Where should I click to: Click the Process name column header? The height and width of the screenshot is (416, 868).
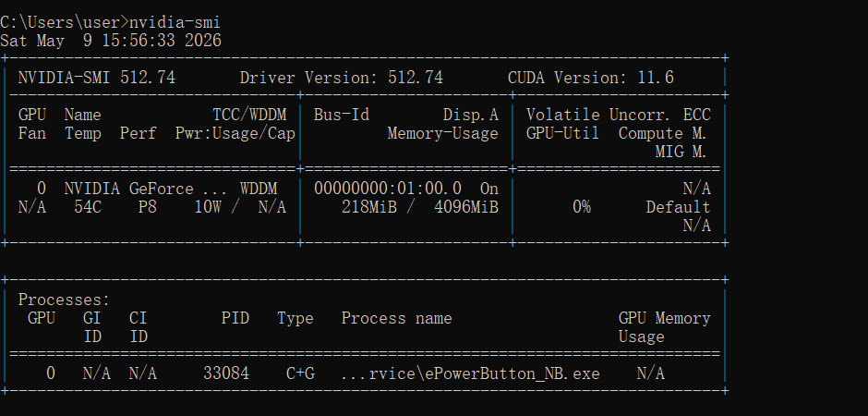[x=396, y=318]
